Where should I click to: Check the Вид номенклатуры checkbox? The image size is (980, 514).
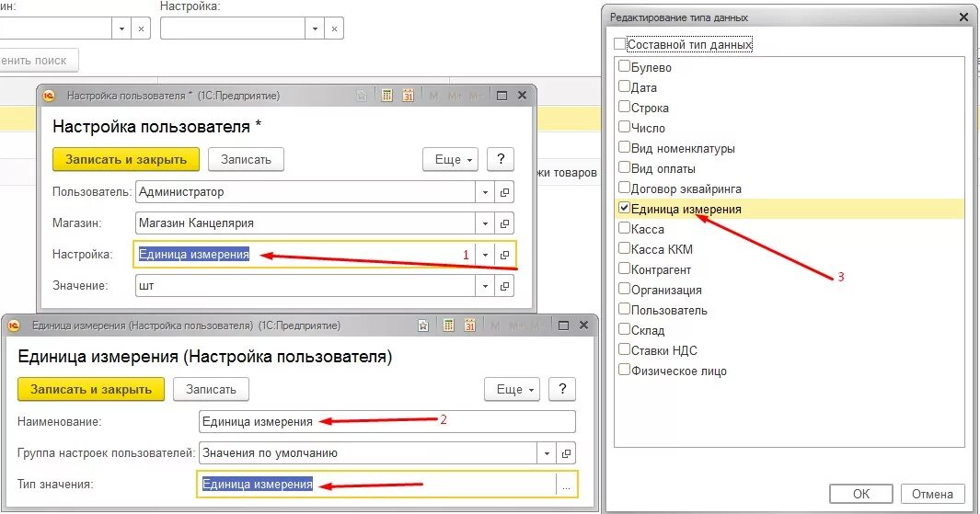(624, 147)
